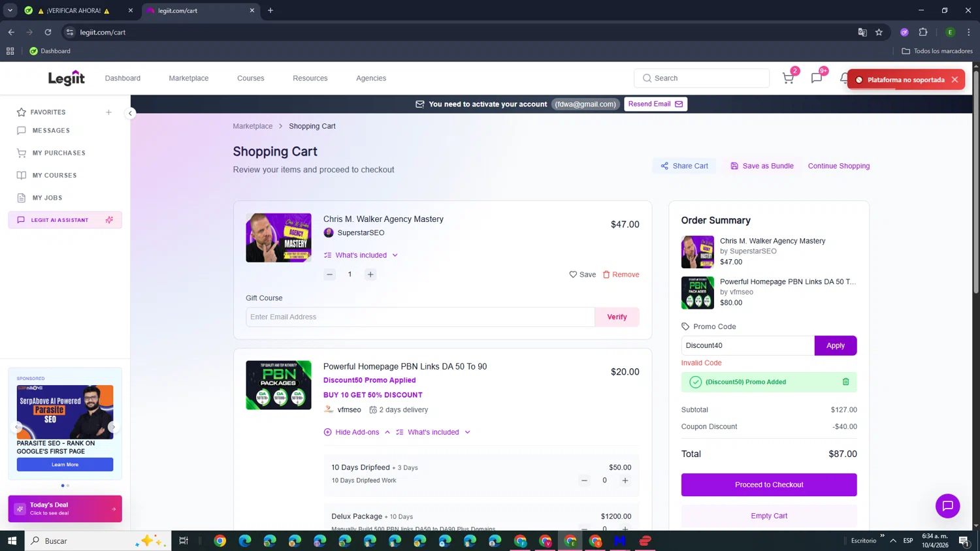Click Proceed to Checkout
Viewport: 980px width, 551px height.
(x=769, y=485)
